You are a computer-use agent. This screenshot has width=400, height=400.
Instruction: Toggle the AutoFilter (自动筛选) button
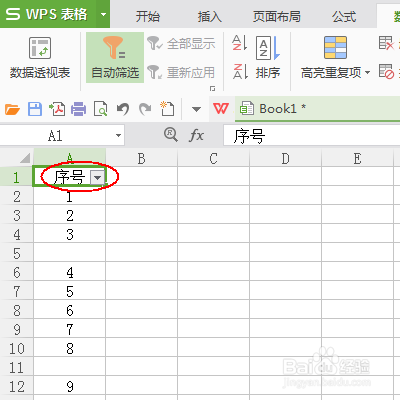point(115,57)
